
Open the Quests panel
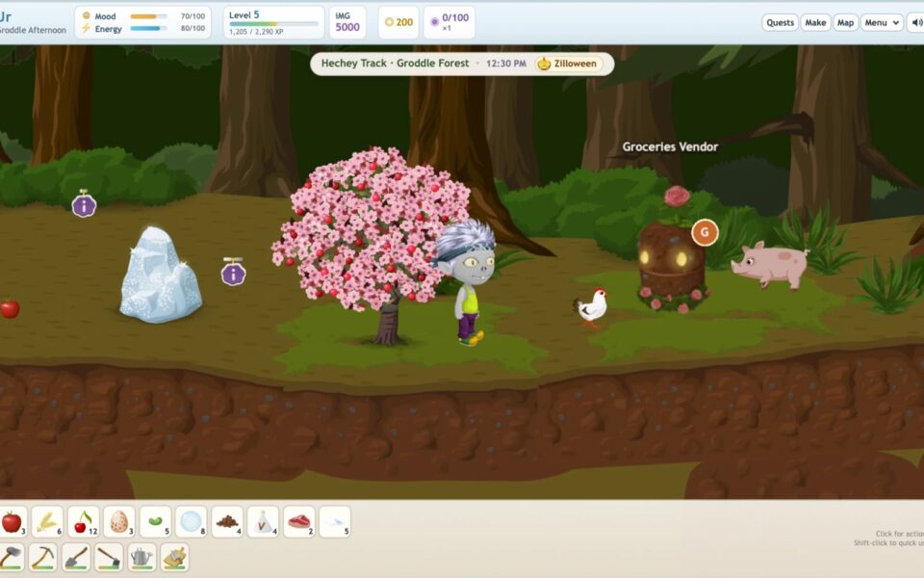tap(780, 22)
